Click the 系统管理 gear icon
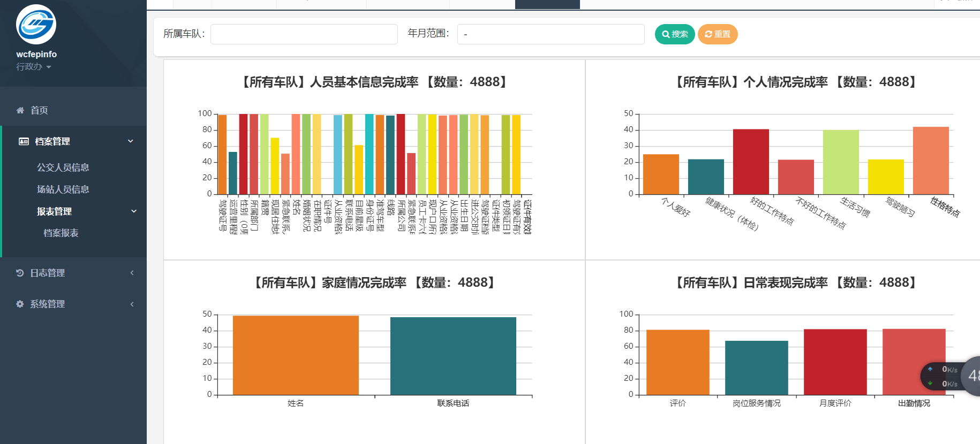 tap(20, 304)
